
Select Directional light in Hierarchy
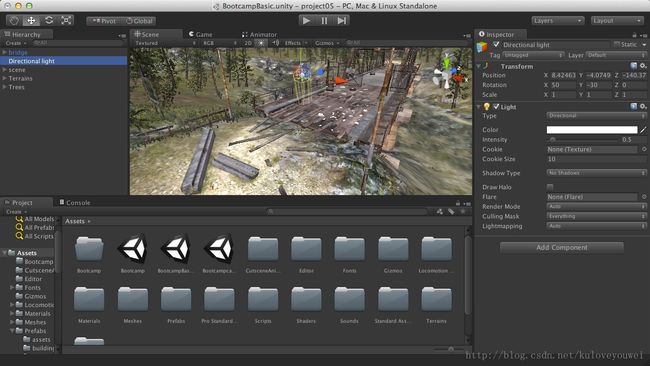(x=63, y=61)
